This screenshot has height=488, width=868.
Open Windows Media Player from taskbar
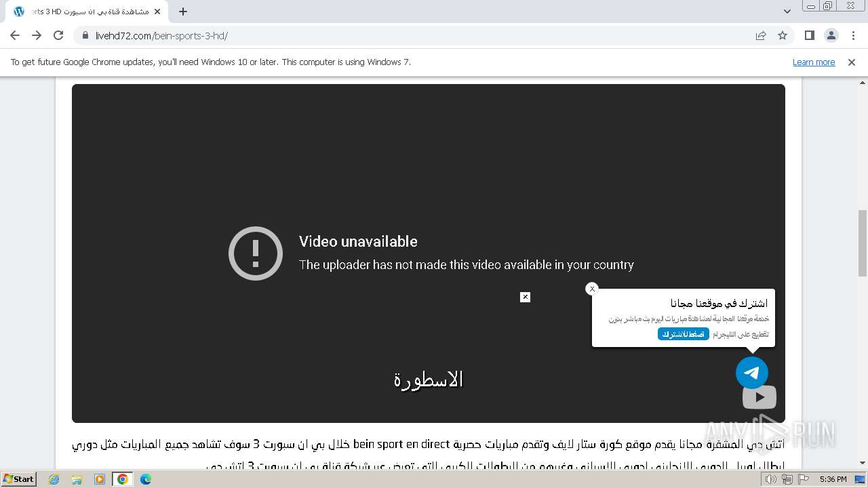pyautogui.click(x=100, y=479)
